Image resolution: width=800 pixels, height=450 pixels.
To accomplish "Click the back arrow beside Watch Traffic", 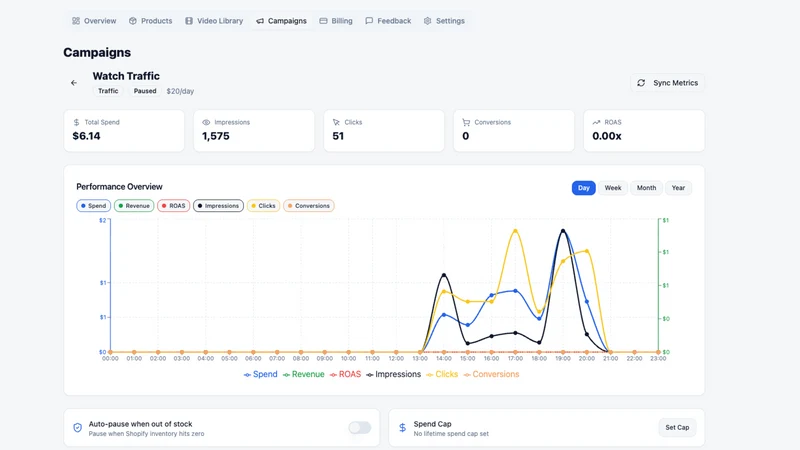I will (74, 83).
